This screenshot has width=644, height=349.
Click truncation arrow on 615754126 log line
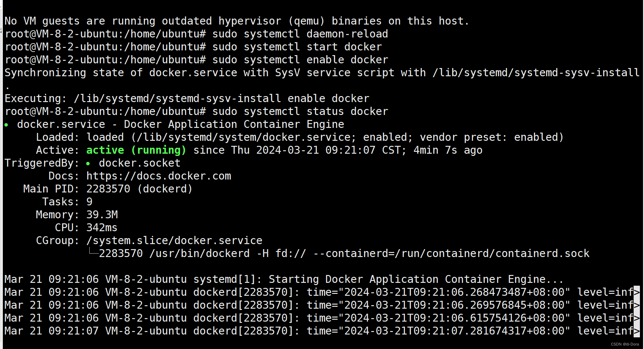pos(636,318)
